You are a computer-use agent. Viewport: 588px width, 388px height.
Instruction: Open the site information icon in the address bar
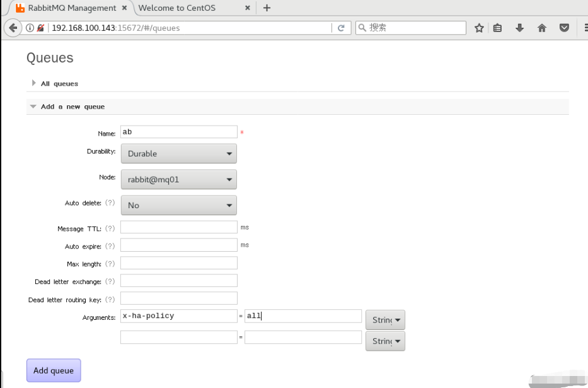click(30, 28)
